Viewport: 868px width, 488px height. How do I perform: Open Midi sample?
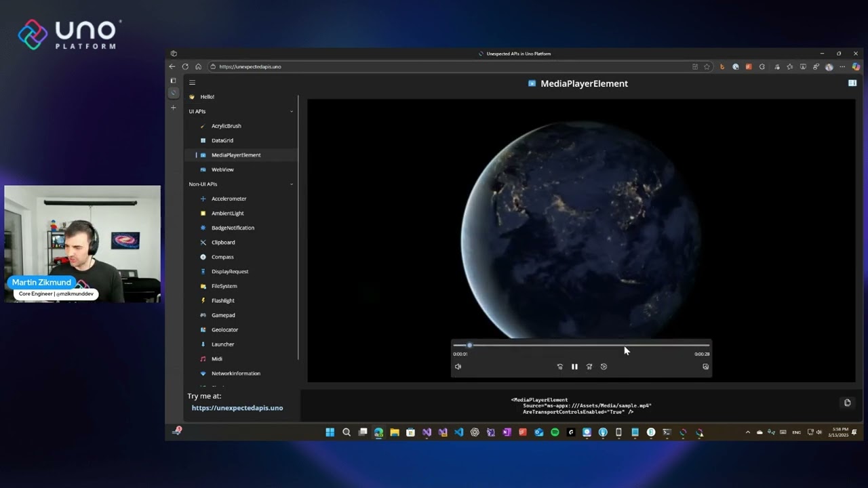[242, 359]
